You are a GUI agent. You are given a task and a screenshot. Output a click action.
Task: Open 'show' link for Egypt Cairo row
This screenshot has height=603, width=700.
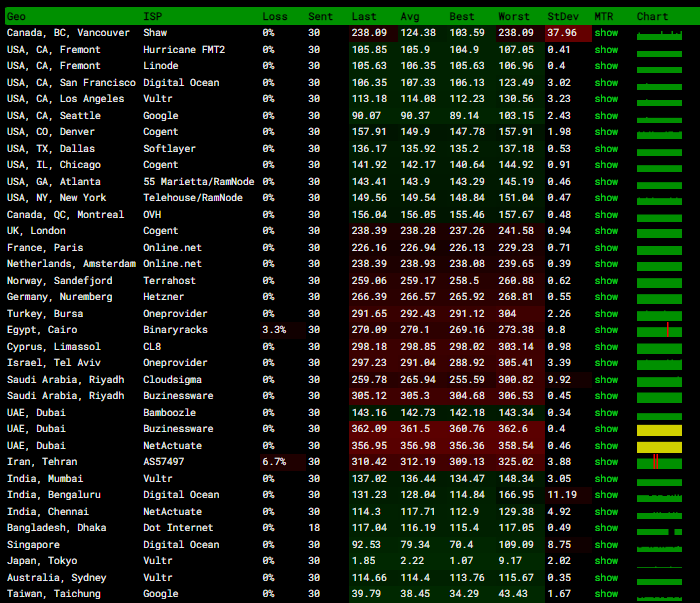(606, 330)
